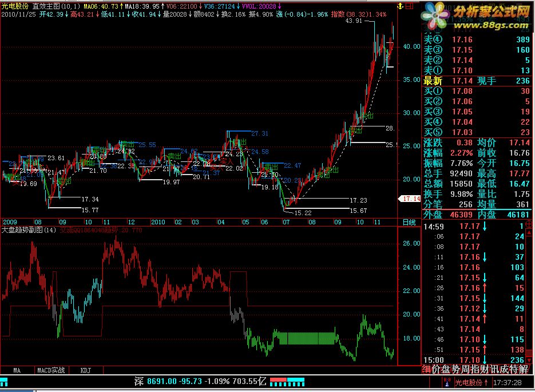Image resolution: width=535 pixels, height=392 pixels.
Task: Click the 量比 1.75 value
Action: 522,194
